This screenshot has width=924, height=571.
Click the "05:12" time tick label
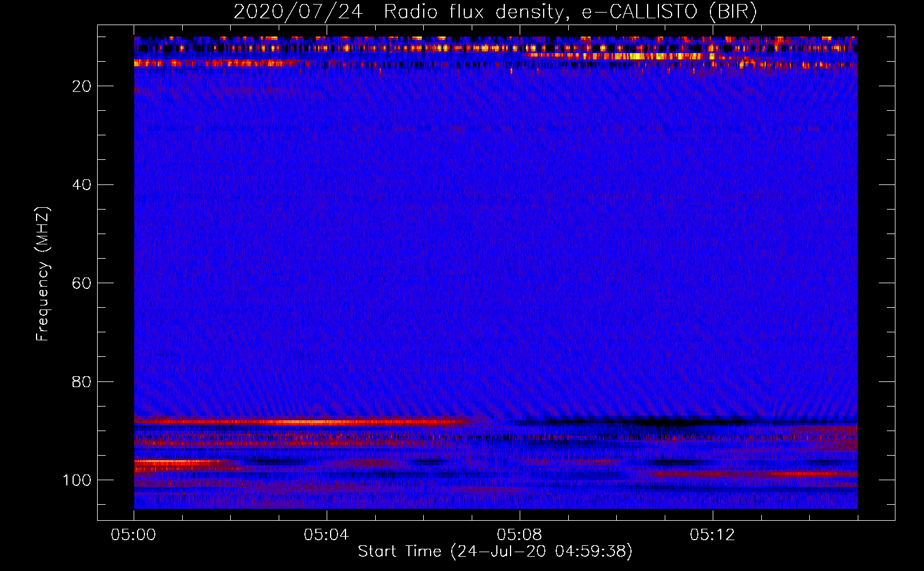[713, 535]
